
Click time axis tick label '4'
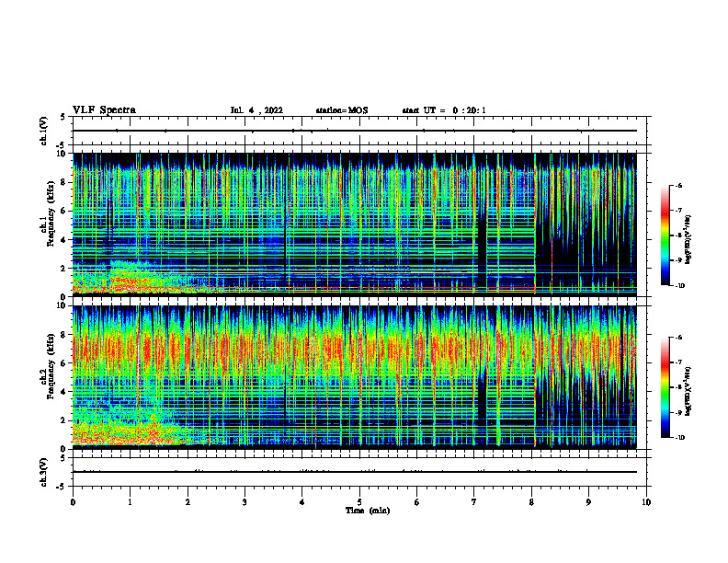301,502
